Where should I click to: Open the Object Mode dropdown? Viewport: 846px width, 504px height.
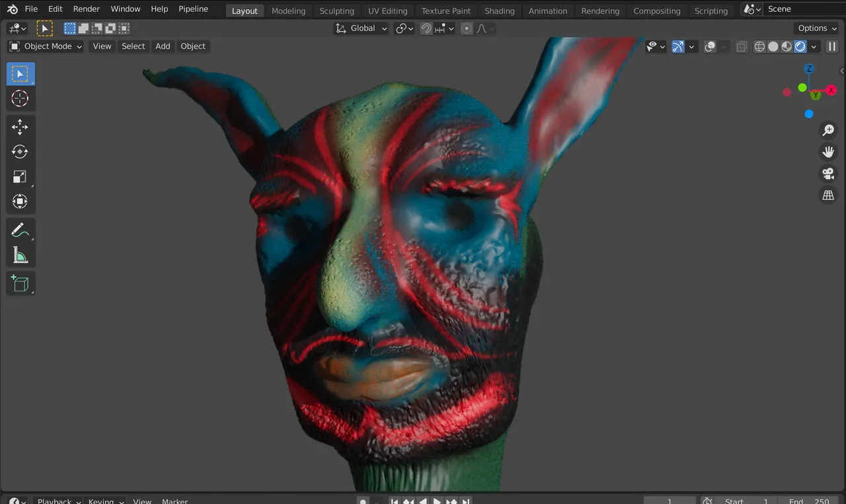point(46,46)
